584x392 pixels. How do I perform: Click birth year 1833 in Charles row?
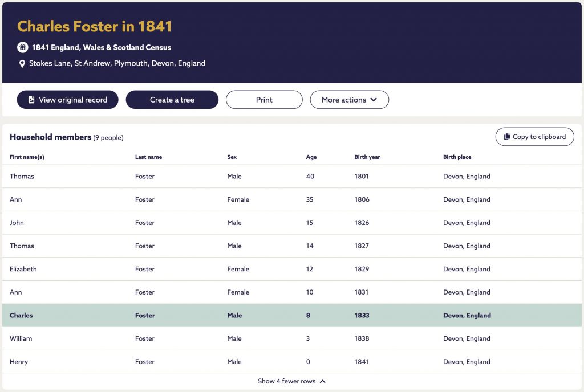pyautogui.click(x=362, y=316)
